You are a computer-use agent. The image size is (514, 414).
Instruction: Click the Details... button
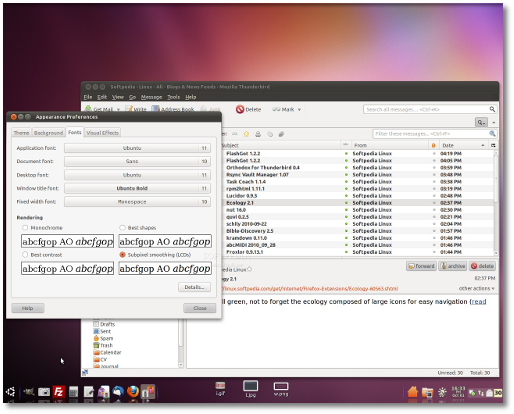[194, 287]
